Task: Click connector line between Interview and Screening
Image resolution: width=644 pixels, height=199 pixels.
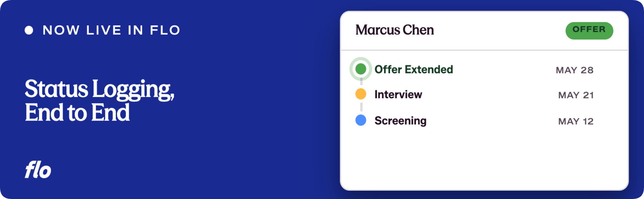Action: (x=361, y=107)
